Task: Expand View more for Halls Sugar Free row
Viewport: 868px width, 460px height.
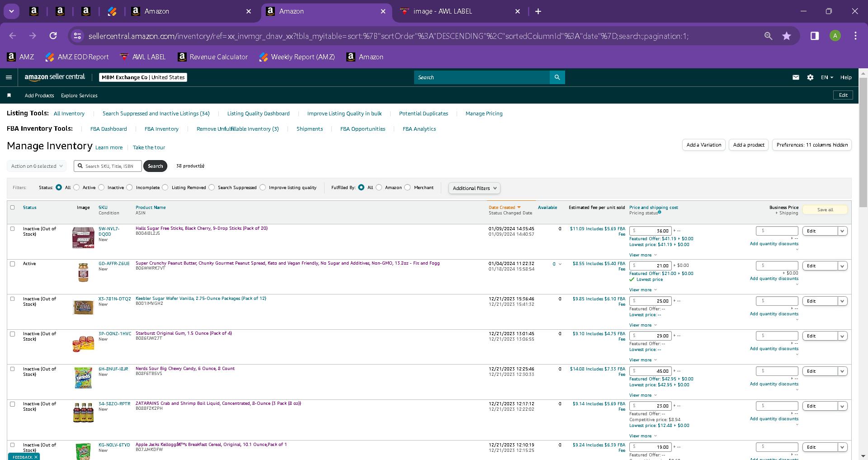Action: pos(643,255)
